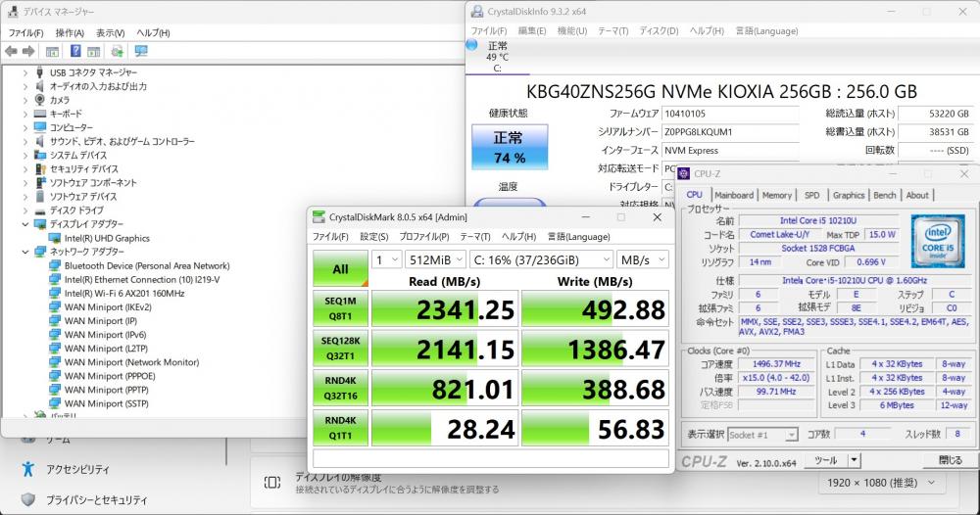Click the help icon in Device Manager toolbar
The width and height of the screenshot is (980, 515).
(75, 51)
